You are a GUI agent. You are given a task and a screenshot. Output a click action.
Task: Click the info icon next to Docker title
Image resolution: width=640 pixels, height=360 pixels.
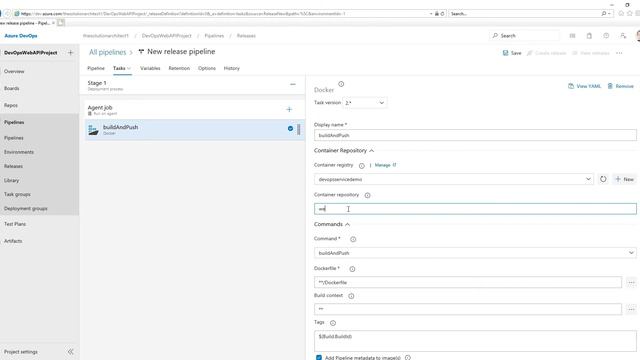click(341, 84)
